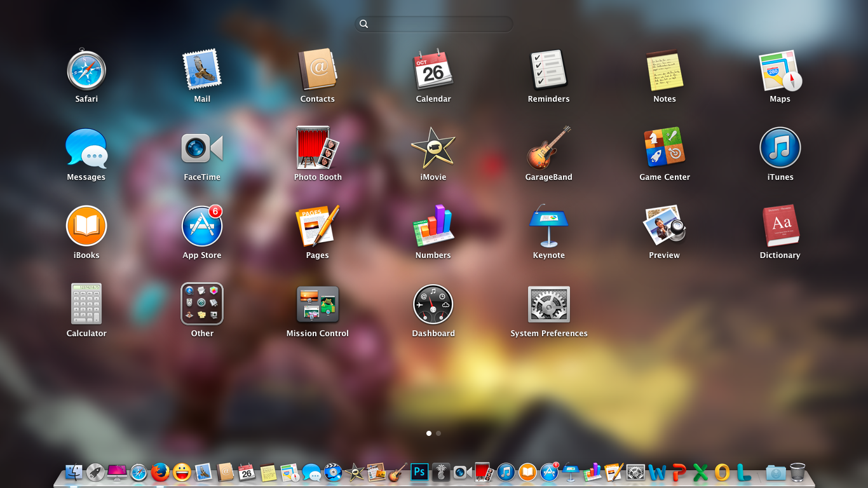Open Contacts book icon in the Dock
This screenshot has width=868, height=488.
pyautogui.click(x=225, y=472)
